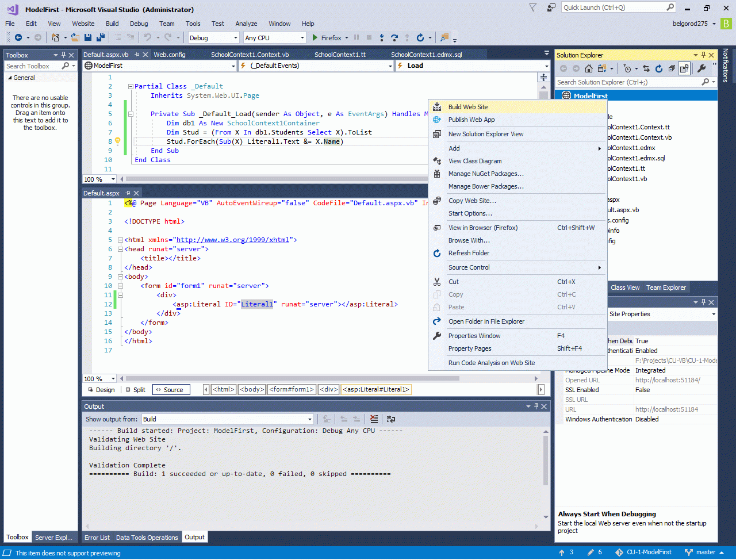
Task: Click Clear All icon in Output panel
Action: pos(374,419)
